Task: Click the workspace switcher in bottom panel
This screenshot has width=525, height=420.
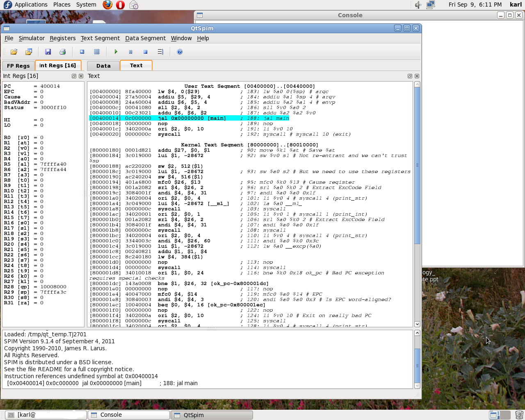Action: (500, 415)
